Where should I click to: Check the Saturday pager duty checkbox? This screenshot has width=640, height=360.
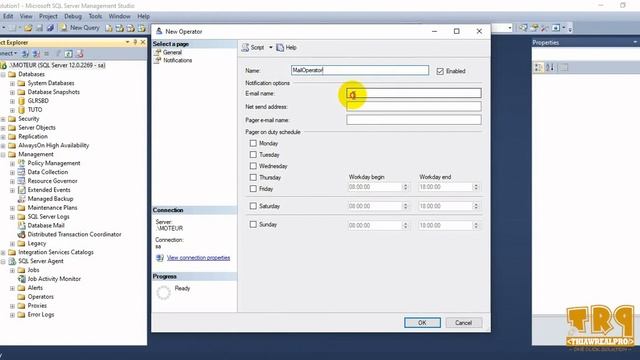point(253,206)
